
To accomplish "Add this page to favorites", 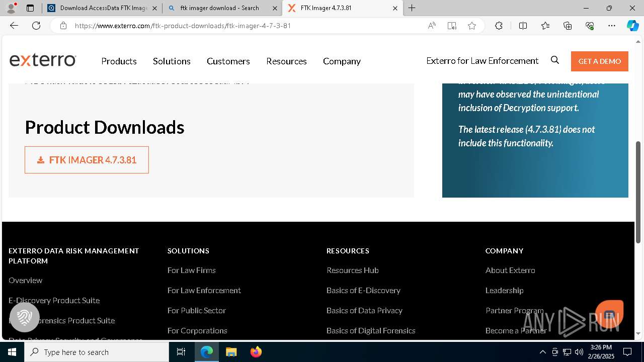I will tap(472, 26).
